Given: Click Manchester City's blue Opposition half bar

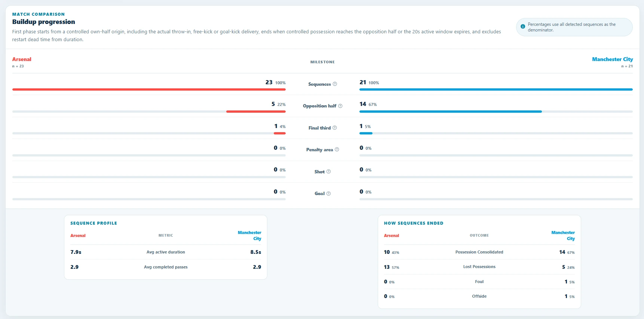Looking at the screenshot, I should (x=451, y=112).
